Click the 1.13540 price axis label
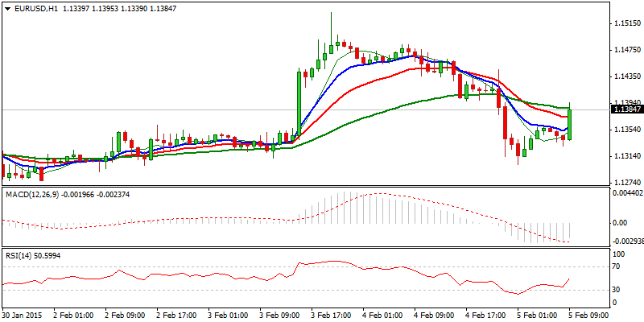This screenshot has width=644, height=322. pos(627,130)
